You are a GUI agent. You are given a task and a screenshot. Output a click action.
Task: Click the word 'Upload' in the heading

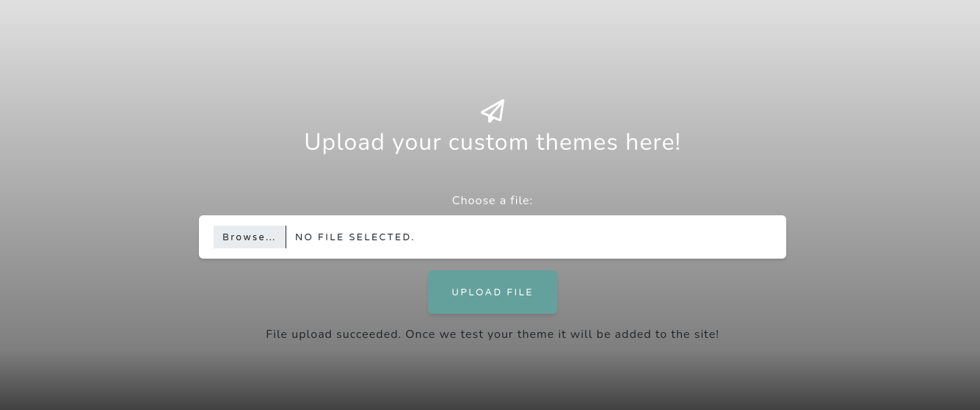coord(344,142)
